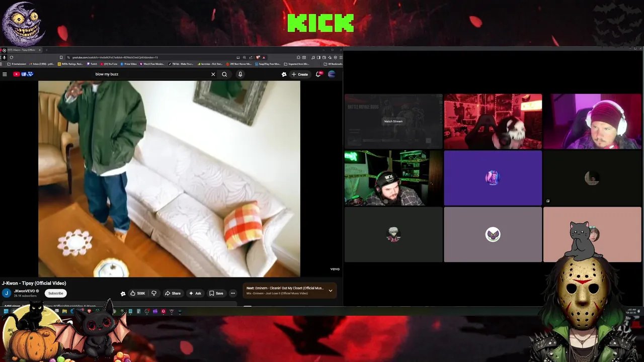The width and height of the screenshot is (644, 362).
Task: Open the JKwonVEVO channel avatar
Action: point(7,293)
